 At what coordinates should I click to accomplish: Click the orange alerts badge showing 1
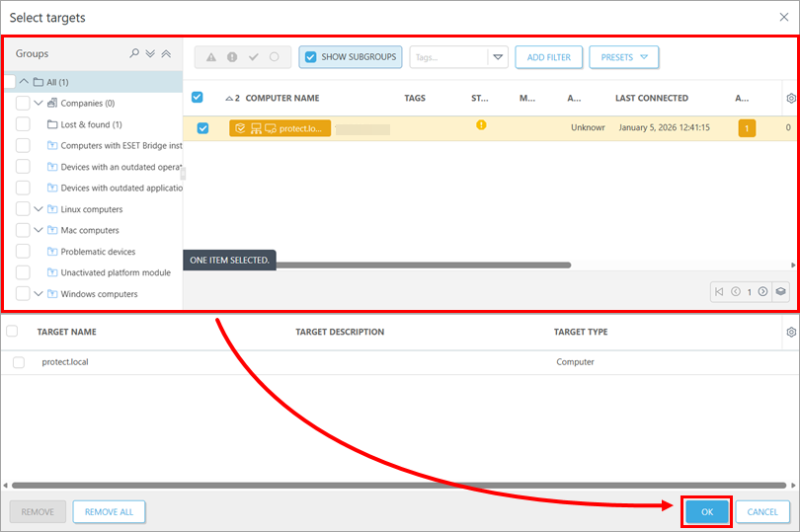click(x=747, y=128)
